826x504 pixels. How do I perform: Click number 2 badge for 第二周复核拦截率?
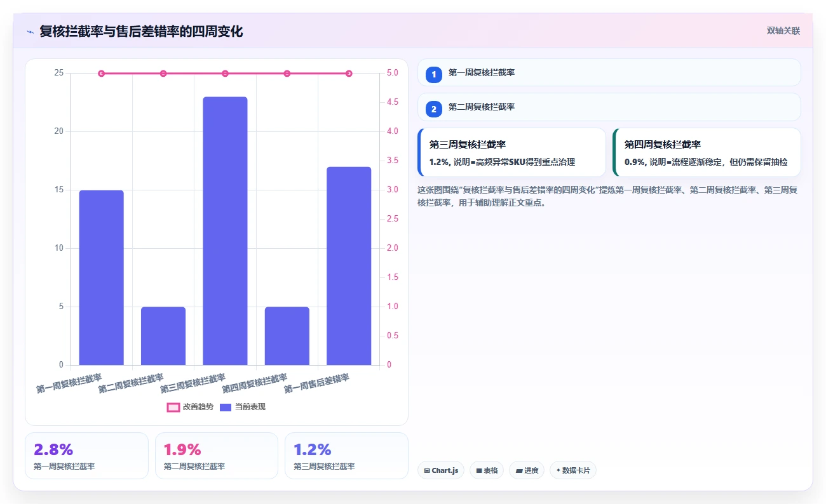coord(434,109)
